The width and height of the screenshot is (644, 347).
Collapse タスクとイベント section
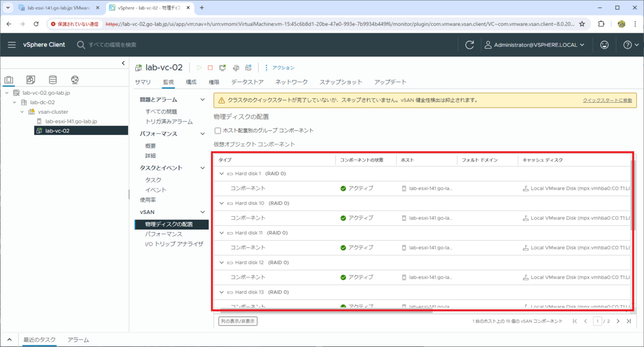pos(202,168)
